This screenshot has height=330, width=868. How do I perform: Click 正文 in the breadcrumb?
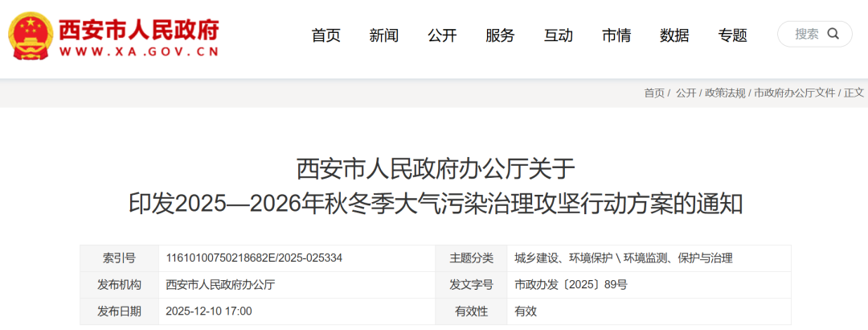pyautogui.click(x=854, y=93)
